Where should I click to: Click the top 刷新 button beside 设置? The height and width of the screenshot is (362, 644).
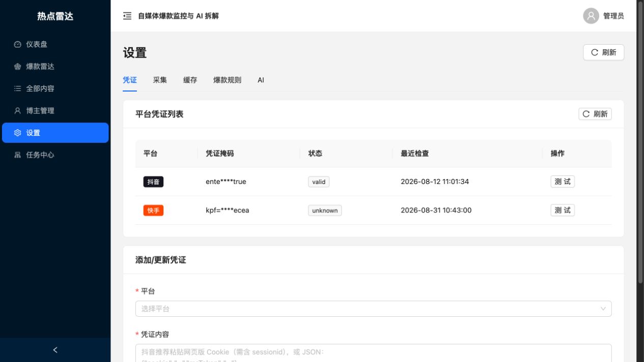point(603,52)
